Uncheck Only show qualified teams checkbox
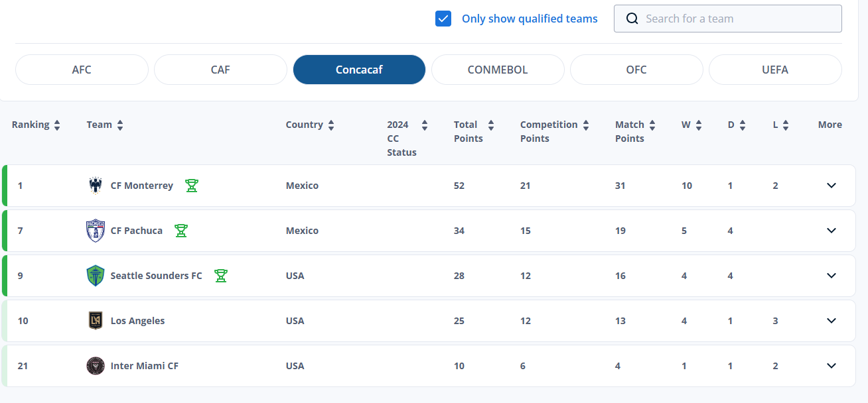 click(443, 19)
